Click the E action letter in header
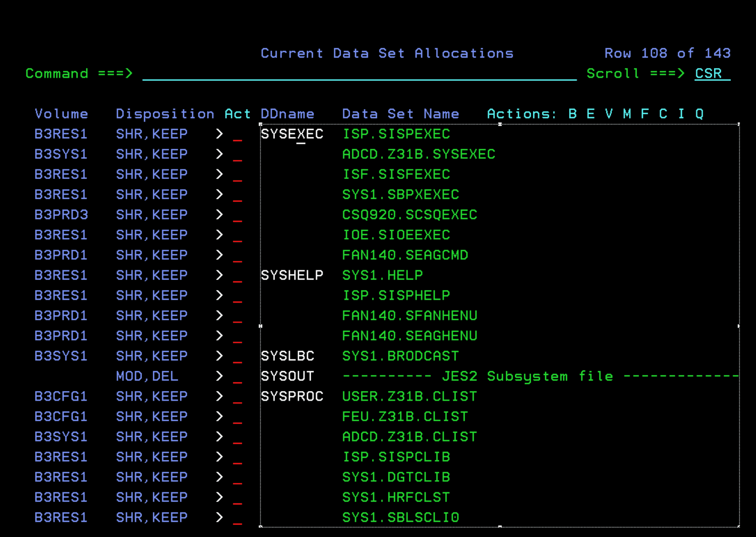This screenshot has width=756, height=537. [590, 114]
